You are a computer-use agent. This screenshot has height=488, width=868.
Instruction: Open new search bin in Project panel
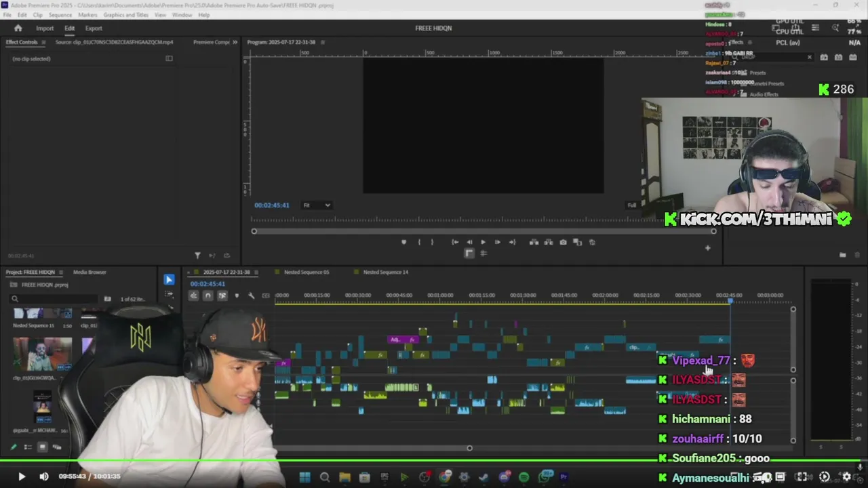click(107, 298)
